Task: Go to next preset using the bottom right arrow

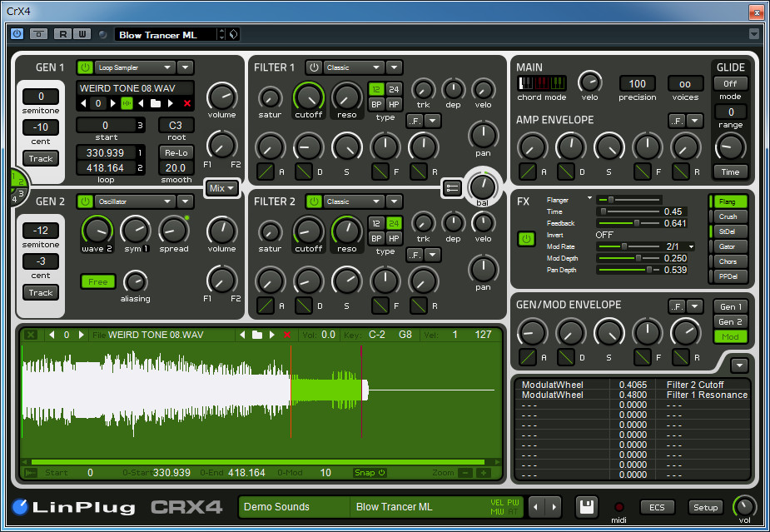Action: tap(554, 507)
